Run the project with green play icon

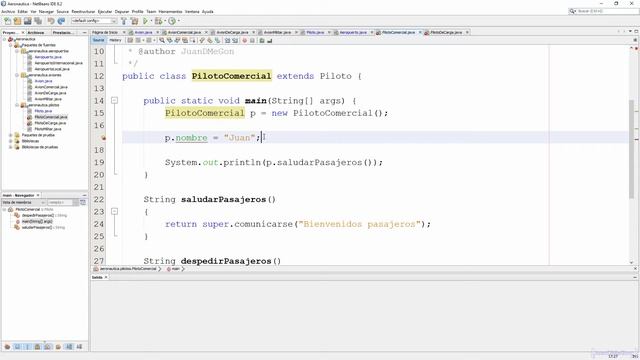pyautogui.click(x=145, y=21)
